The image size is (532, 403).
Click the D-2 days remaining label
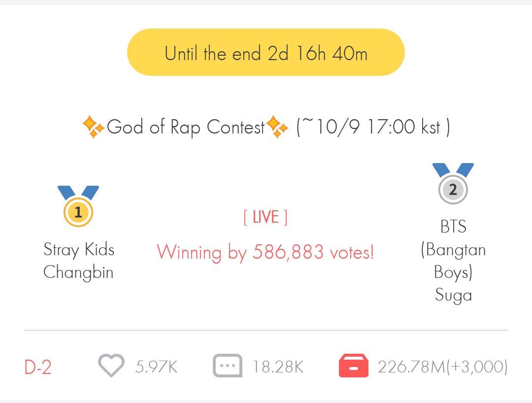tap(38, 368)
